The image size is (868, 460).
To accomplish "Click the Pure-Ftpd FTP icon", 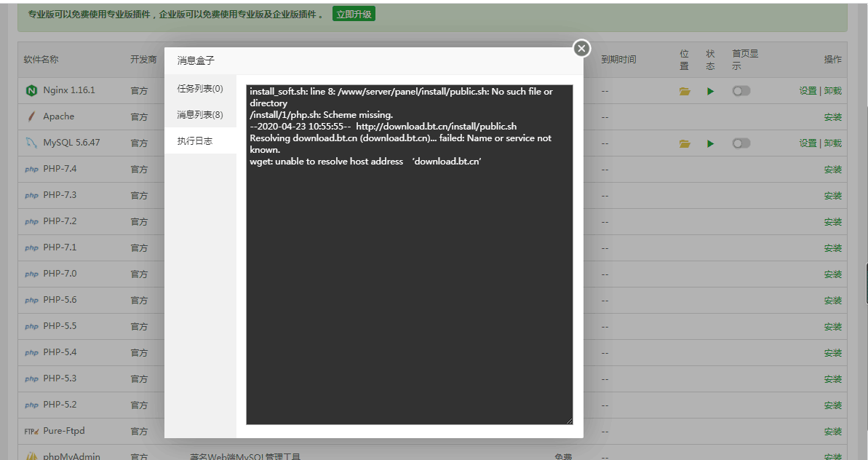I will 31,432.
